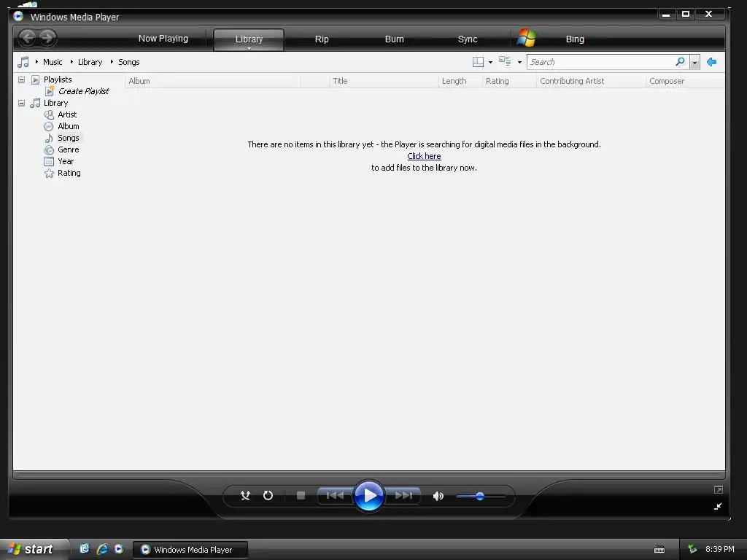Switch to full screen view icon
Image resolution: width=747 pixels, height=560 pixels.
[x=719, y=489]
